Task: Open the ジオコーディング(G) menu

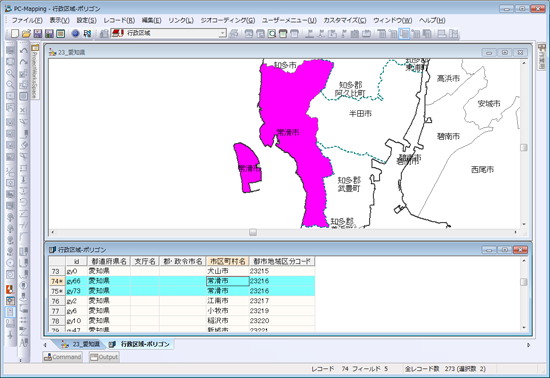Action: tap(228, 20)
